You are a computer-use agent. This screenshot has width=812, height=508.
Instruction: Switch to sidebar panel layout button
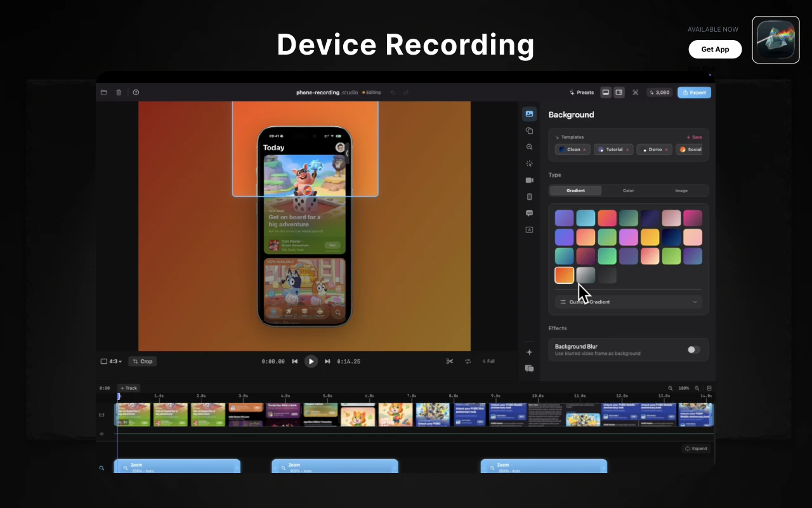619,93
